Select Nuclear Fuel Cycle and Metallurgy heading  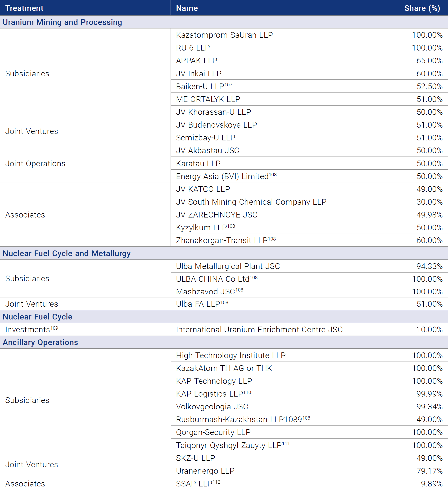[x=67, y=254]
